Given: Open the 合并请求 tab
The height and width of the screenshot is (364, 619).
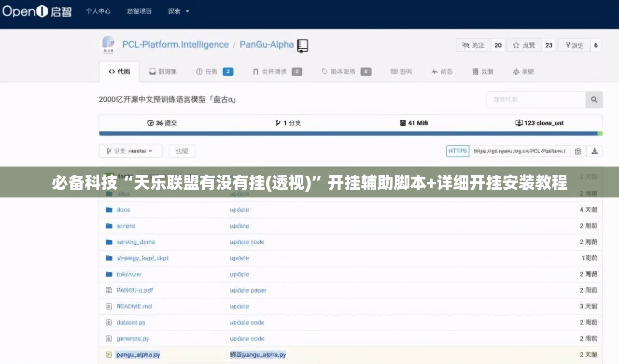Looking at the screenshot, I should [x=277, y=71].
